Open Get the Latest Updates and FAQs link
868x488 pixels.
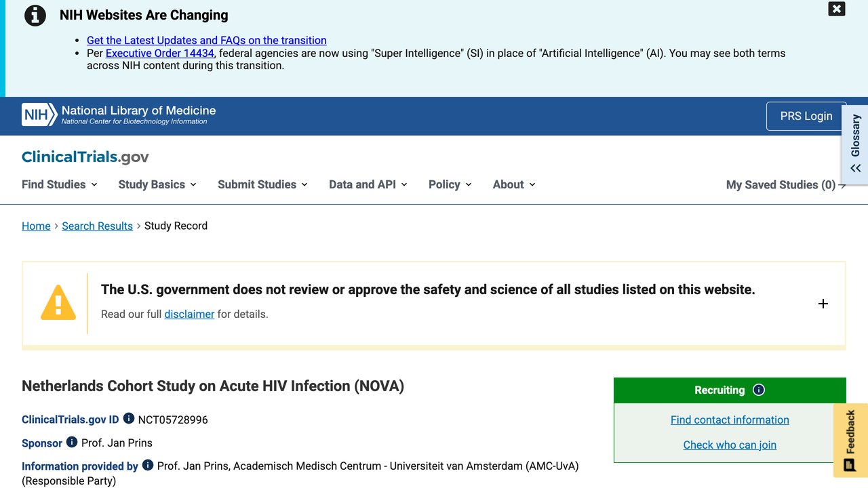pyautogui.click(x=207, y=41)
